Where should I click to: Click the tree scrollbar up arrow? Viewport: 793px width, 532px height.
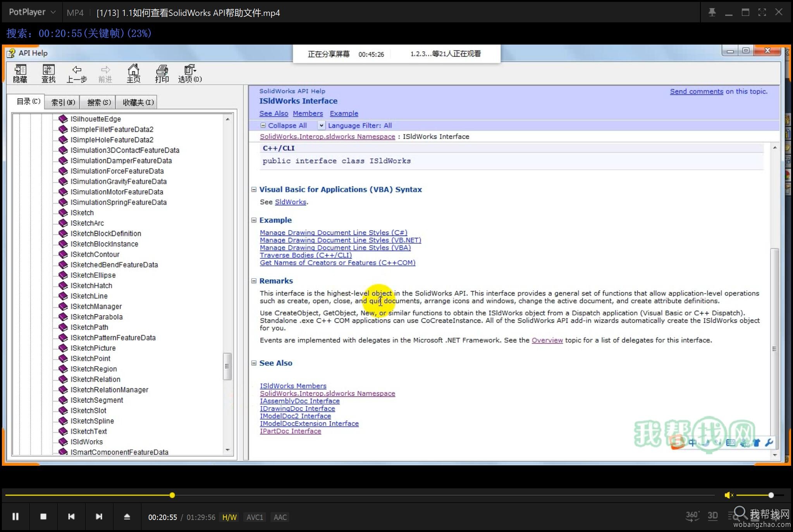227,119
